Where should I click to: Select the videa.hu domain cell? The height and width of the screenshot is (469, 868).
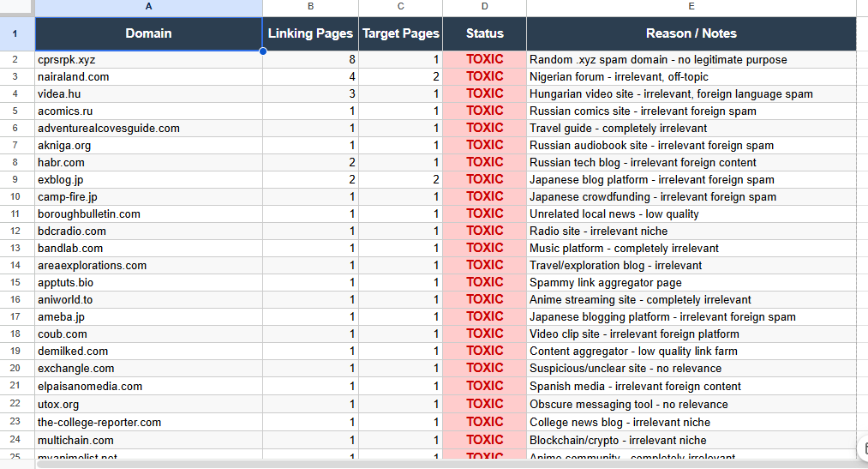[148, 94]
